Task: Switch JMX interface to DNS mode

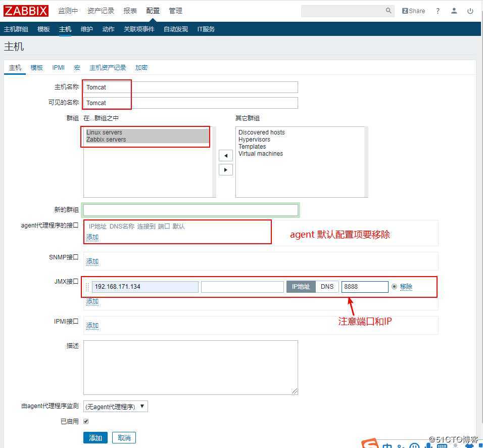Action: click(x=327, y=286)
